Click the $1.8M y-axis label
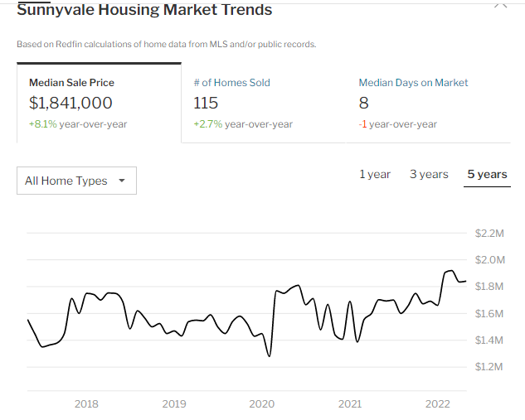The image size is (525, 420). click(x=489, y=287)
